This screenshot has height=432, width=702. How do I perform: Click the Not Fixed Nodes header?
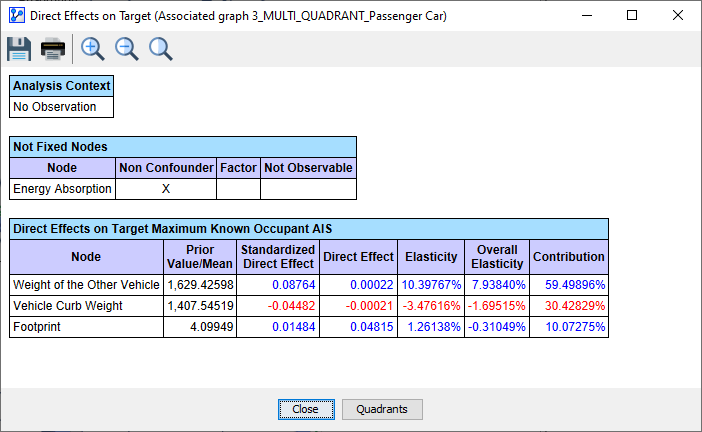click(183, 147)
